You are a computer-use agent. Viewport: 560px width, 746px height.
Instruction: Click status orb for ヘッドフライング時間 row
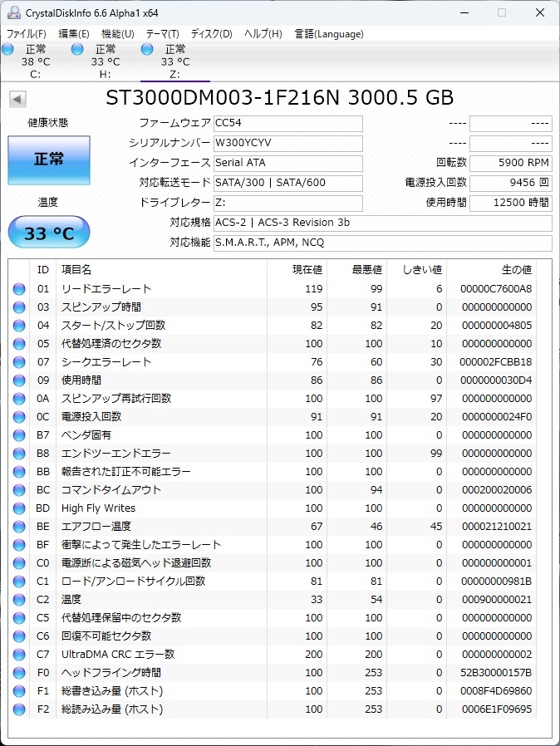coord(19,673)
